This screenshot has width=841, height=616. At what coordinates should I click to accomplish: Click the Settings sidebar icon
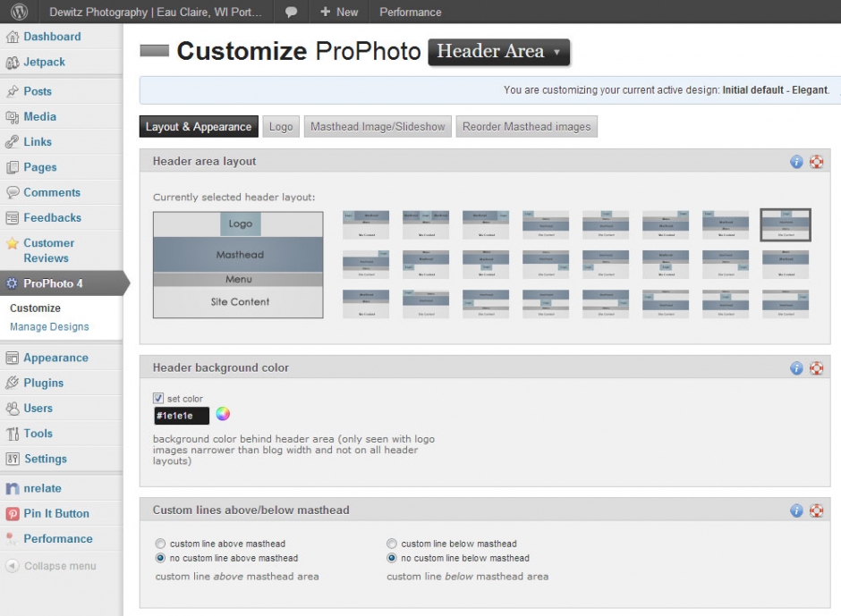(13, 459)
